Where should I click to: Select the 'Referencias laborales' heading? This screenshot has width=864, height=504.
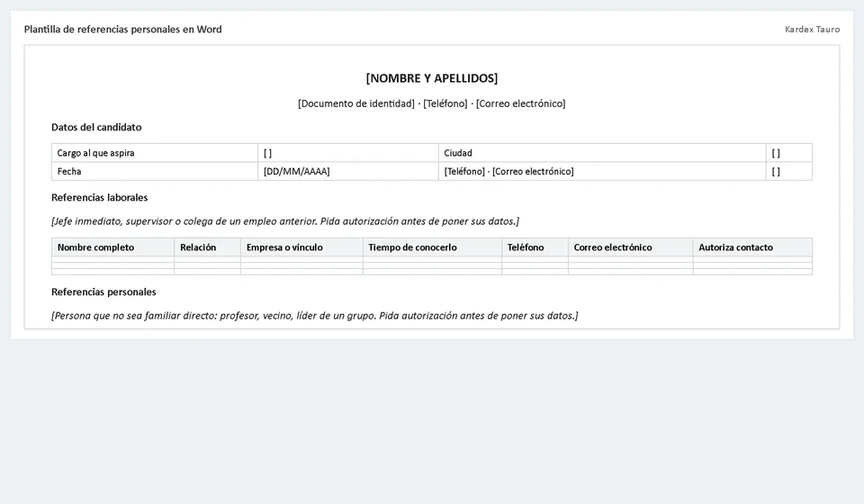pyautogui.click(x=100, y=197)
